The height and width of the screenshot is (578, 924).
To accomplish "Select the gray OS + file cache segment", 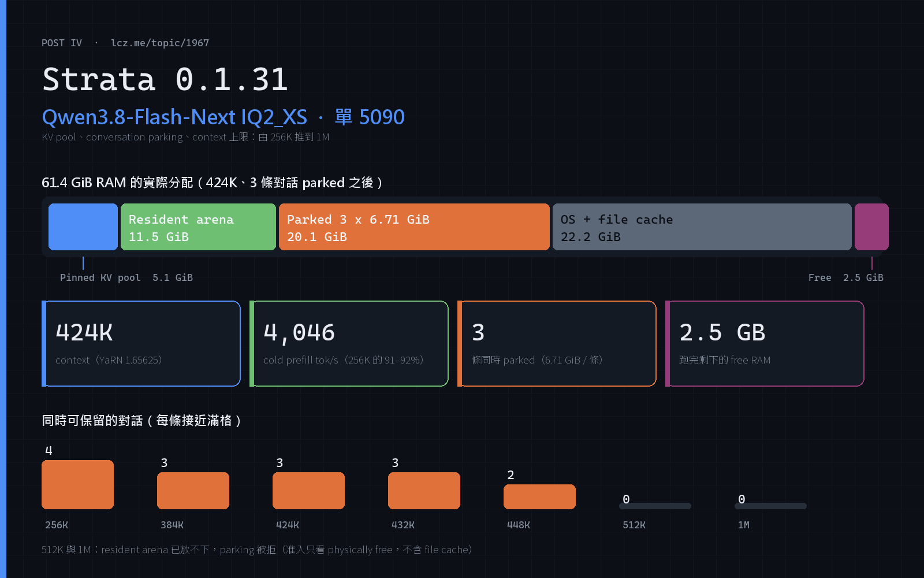I will [702, 227].
